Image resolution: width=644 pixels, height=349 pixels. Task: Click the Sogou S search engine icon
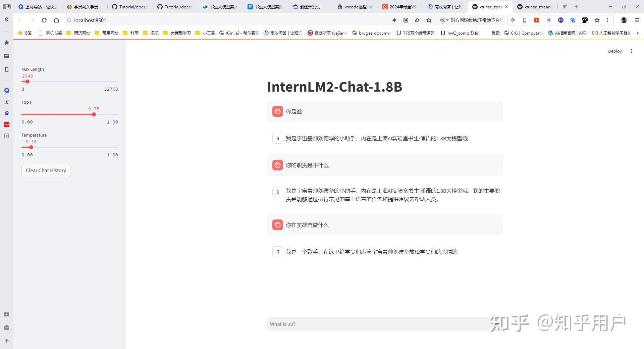click(x=443, y=20)
